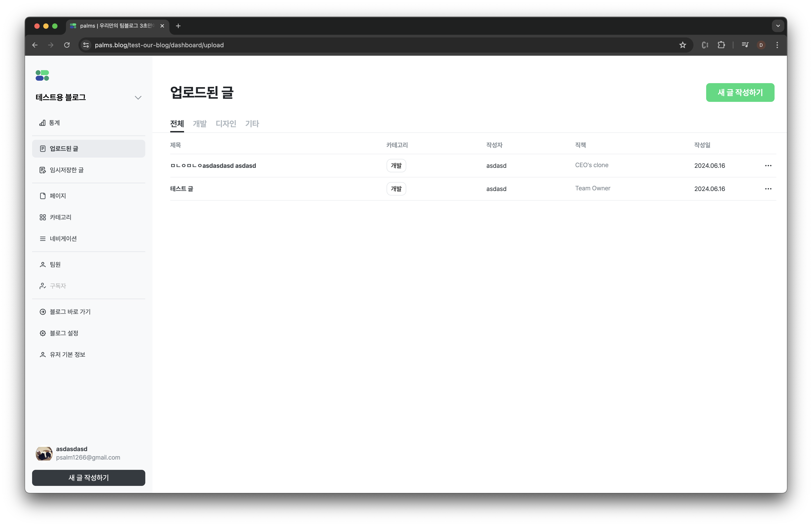Open more options for 테스트 글 row

768,189
